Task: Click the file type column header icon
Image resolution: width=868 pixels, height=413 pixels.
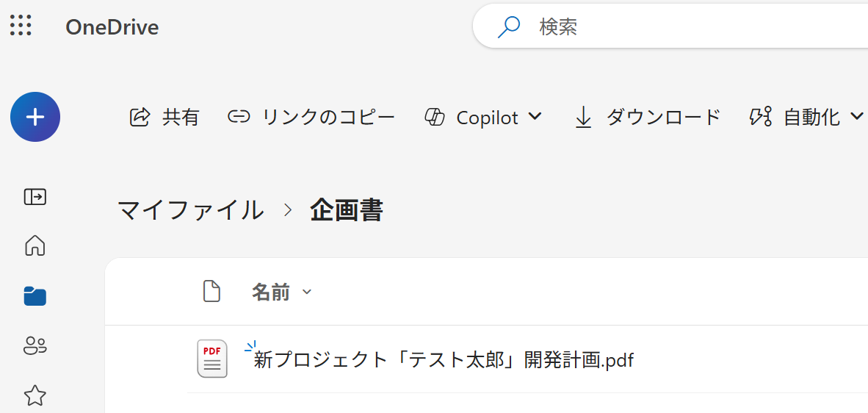Action: [x=211, y=292]
